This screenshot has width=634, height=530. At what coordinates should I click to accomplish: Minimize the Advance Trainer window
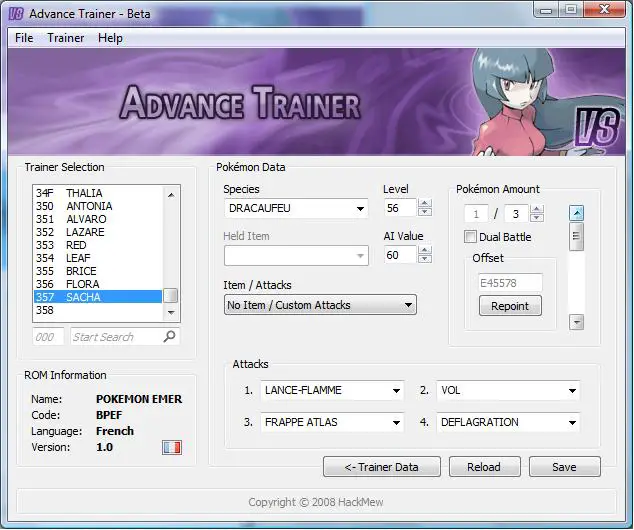point(546,9)
